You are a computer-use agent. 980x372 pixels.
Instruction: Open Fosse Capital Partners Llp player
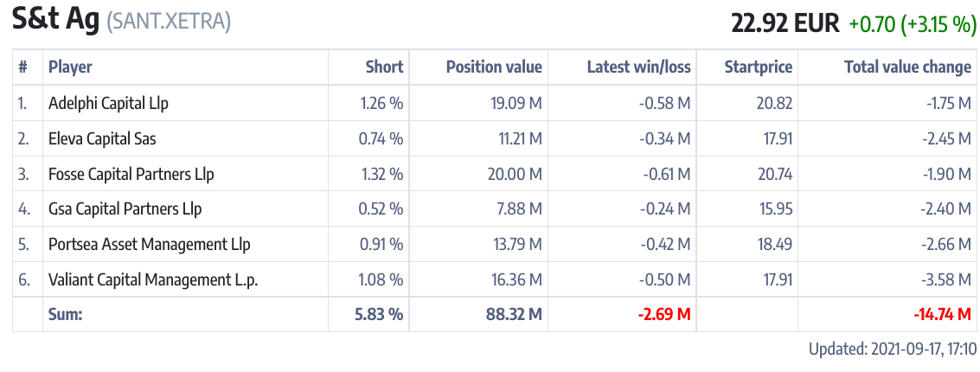click(131, 174)
